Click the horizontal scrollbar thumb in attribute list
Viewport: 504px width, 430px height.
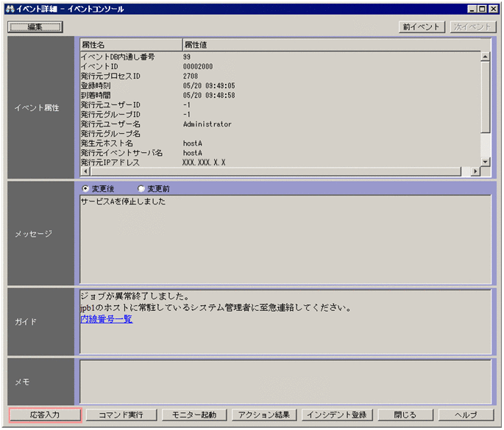275,171
